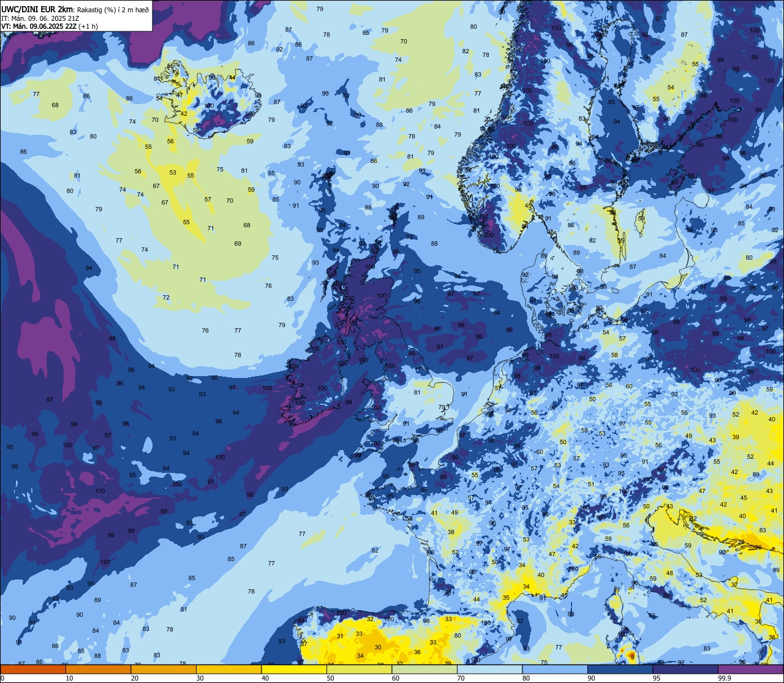The image size is (784, 683).
Task: Click the map value "39" in the yellow area
Action: pos(736,437)
